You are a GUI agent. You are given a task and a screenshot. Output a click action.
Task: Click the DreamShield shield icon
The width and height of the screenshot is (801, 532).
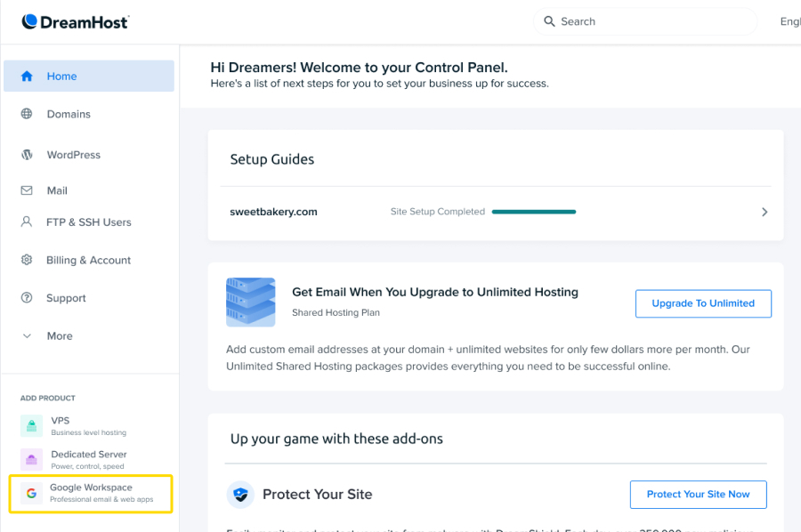coord(240,495)
